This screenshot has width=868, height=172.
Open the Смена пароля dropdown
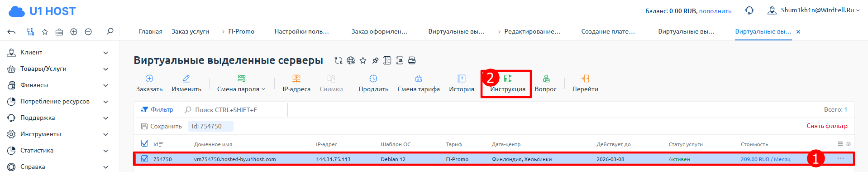click(x=241, y=84)
